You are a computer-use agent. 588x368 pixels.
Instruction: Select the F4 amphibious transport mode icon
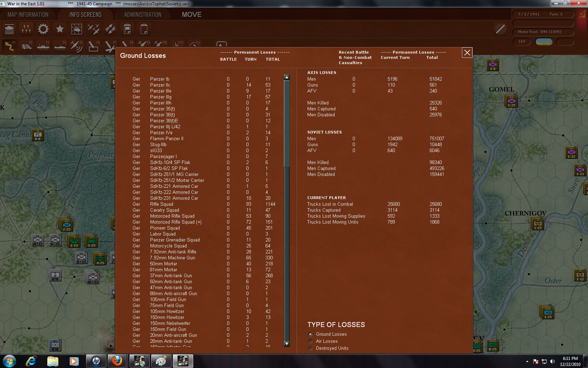[60, 46]
